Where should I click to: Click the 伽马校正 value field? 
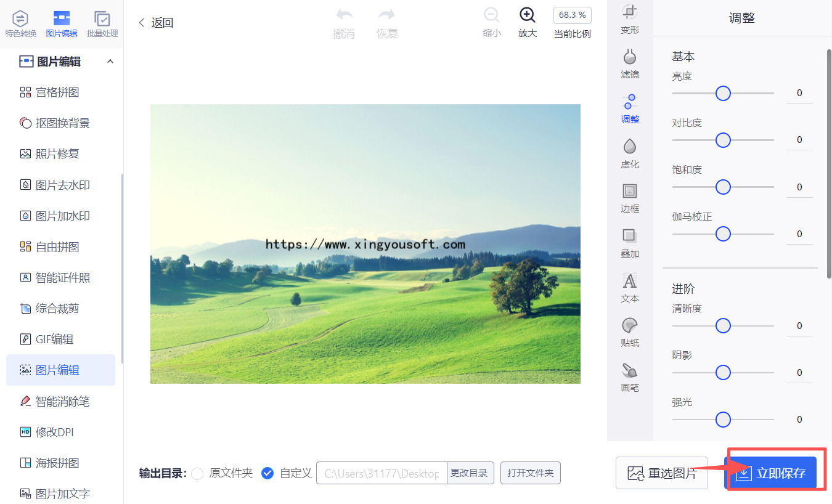(799, 234)
